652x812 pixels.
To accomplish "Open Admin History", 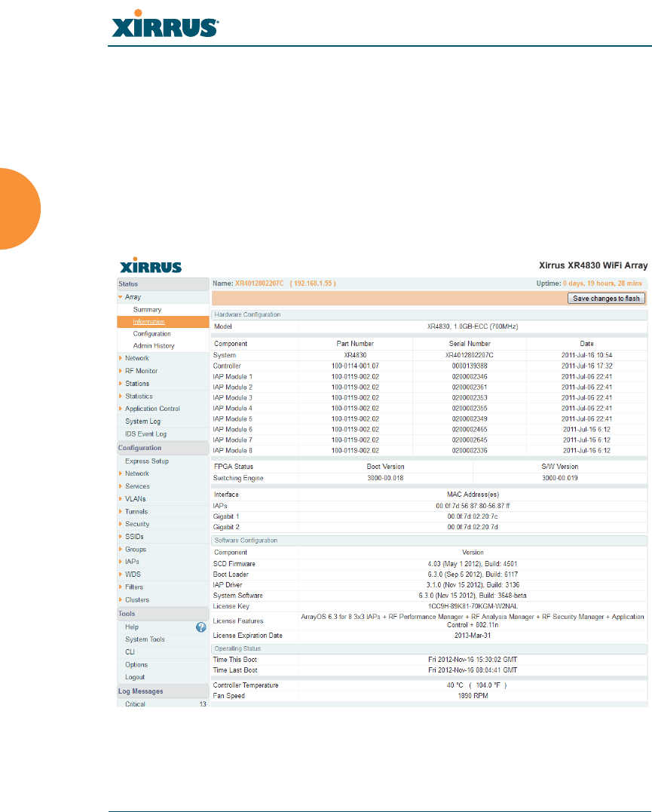I will tap(154, 346).
